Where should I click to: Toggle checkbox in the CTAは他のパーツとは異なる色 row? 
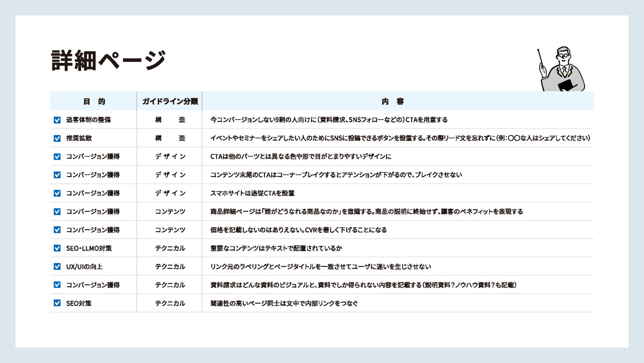tap(57, 157)
